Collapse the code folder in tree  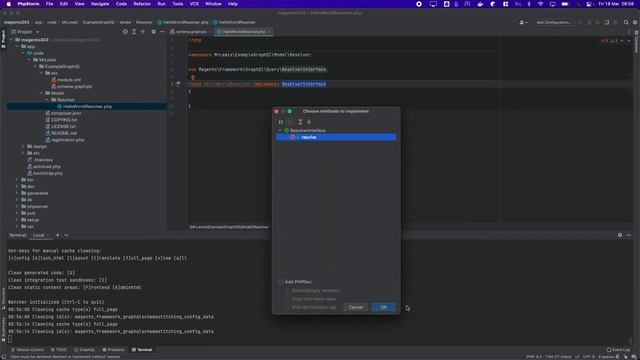(23, 53)
